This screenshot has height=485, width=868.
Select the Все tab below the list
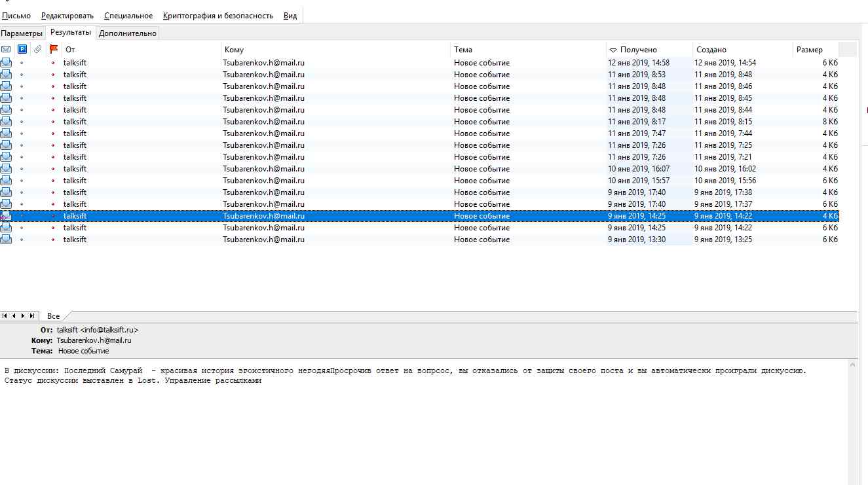coord(54,316)
